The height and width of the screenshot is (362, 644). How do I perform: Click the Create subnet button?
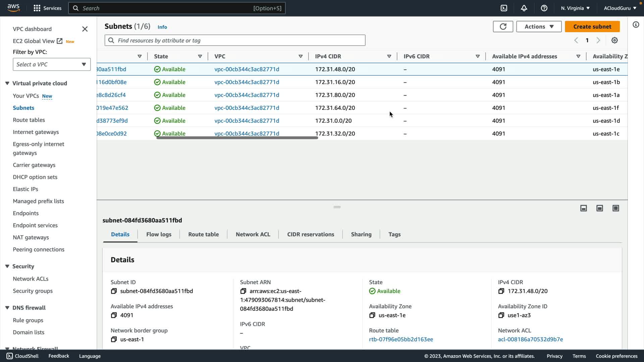[592, 26]
